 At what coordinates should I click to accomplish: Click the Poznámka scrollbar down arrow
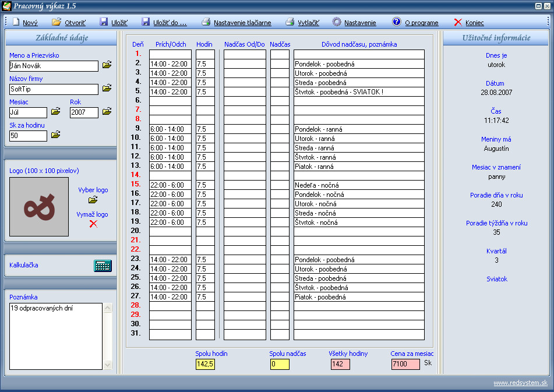click(x=108, y=365)
